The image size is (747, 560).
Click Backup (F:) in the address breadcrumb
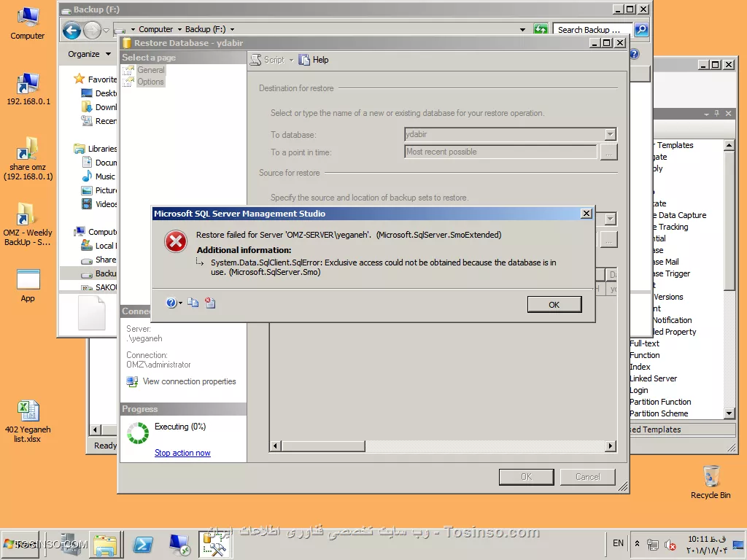(205, 29)
